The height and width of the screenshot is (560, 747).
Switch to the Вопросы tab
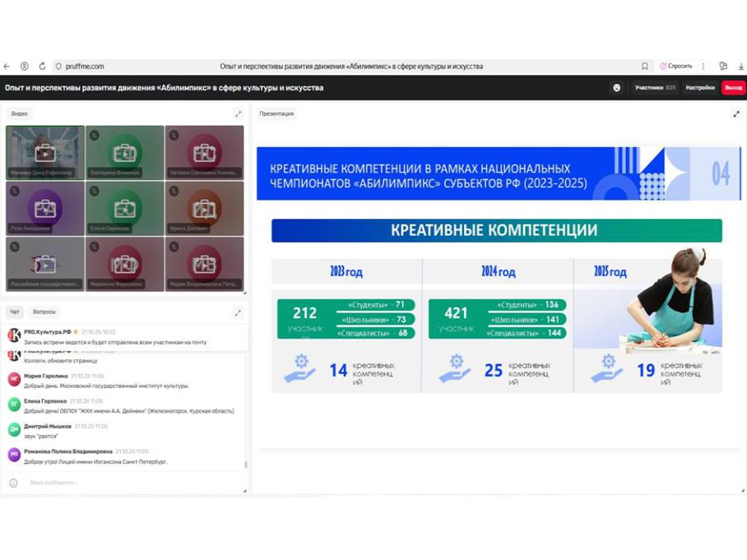coord(44,312)
